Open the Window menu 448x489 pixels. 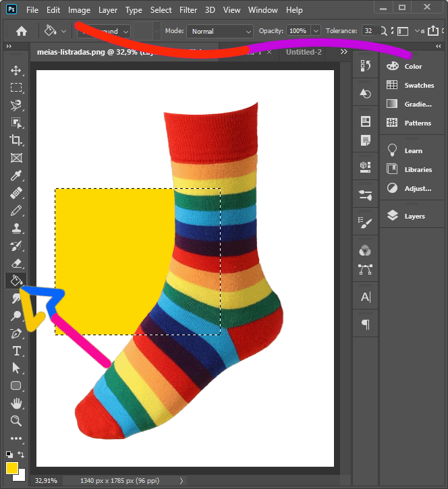click(263, 10)
